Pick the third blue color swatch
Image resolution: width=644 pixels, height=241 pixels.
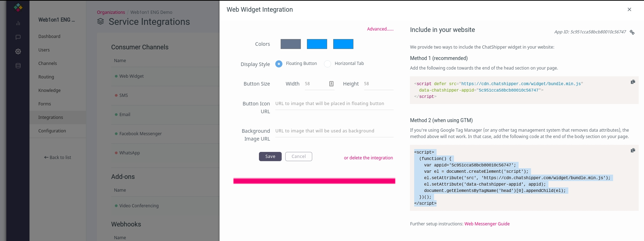tap(343, 44)
